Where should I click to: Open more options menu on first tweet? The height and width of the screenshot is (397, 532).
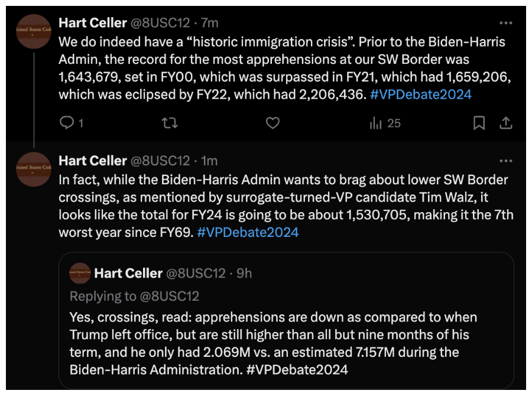click(x=505, y=23)
